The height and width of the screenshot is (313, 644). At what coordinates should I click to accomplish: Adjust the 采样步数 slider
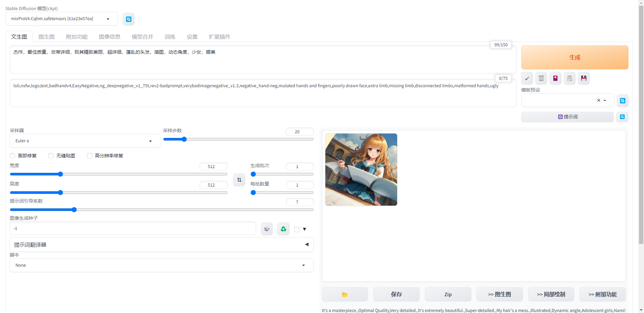click(238, 139)
